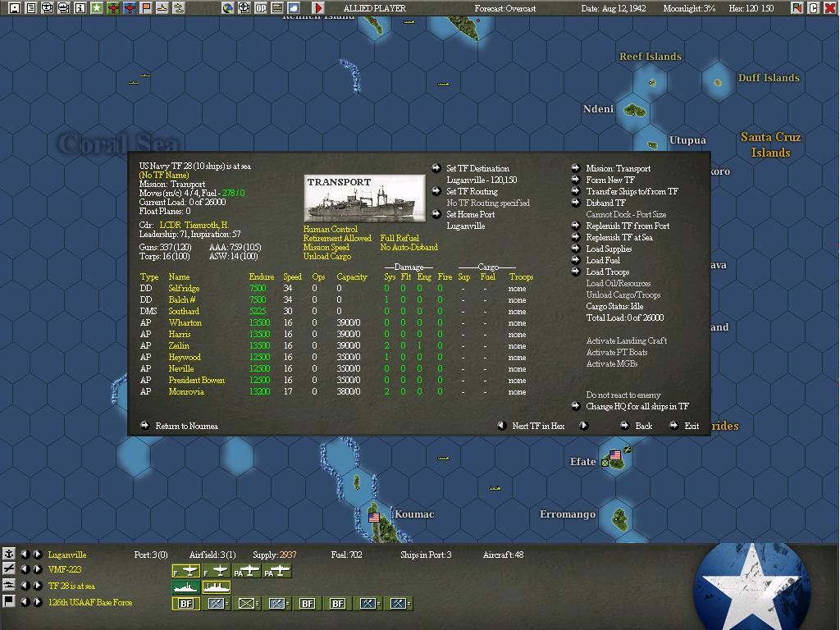Select the crossed-rectangle infantry unit icon
Image resolution: width=840 pixels, height=630 pixels.
tap(246, 603)
